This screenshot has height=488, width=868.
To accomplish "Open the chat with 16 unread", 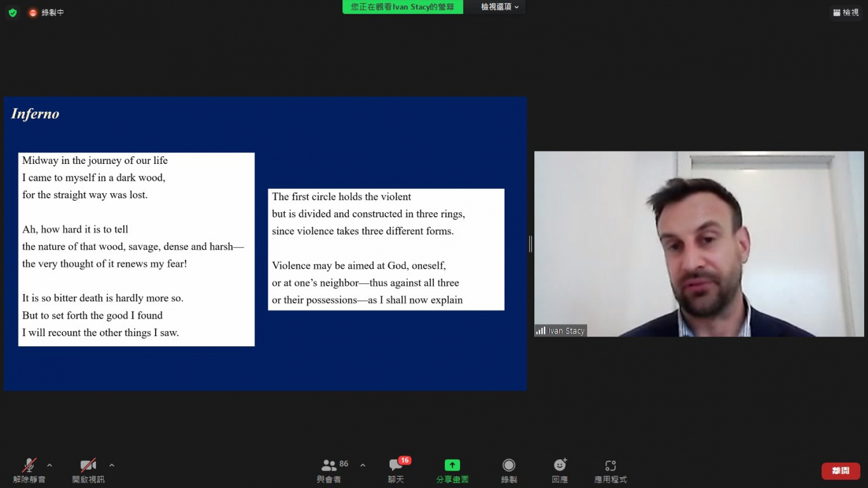I will 397,470.
